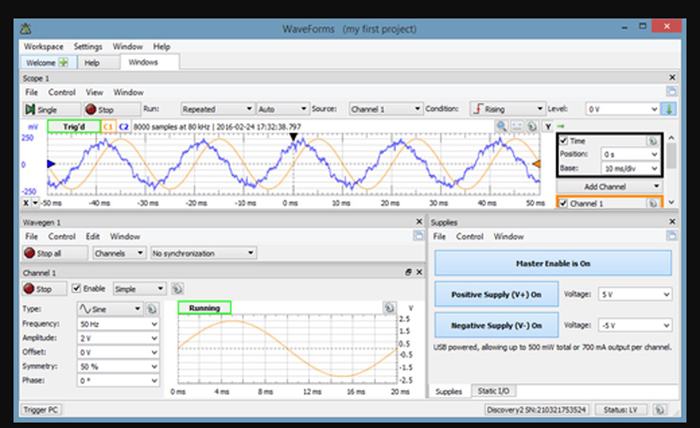Click the Single acquisition button
The image size is (700, 428).
click(x=51, y=109)
